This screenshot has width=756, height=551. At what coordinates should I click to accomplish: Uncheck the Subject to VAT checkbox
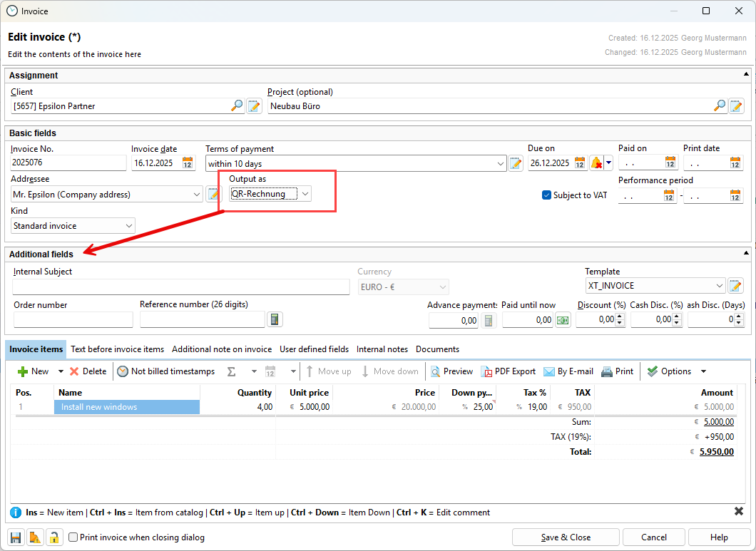(547, 195)
